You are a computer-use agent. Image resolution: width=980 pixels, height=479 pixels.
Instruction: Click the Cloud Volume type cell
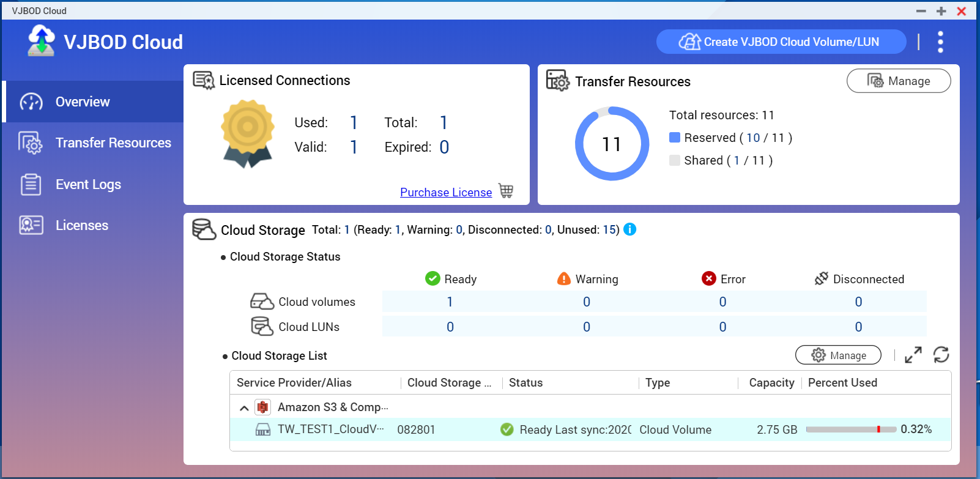pyautogui.click(x=675, y=429)
